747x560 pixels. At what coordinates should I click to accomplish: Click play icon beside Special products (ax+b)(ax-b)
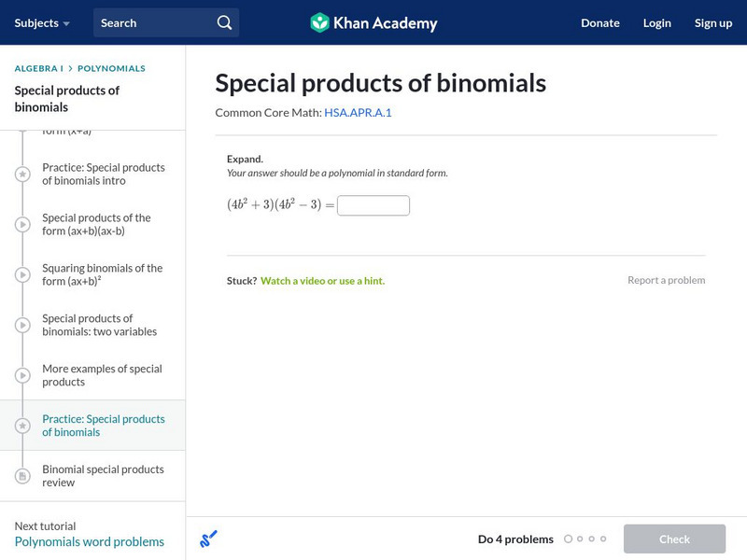coord(22,224)
